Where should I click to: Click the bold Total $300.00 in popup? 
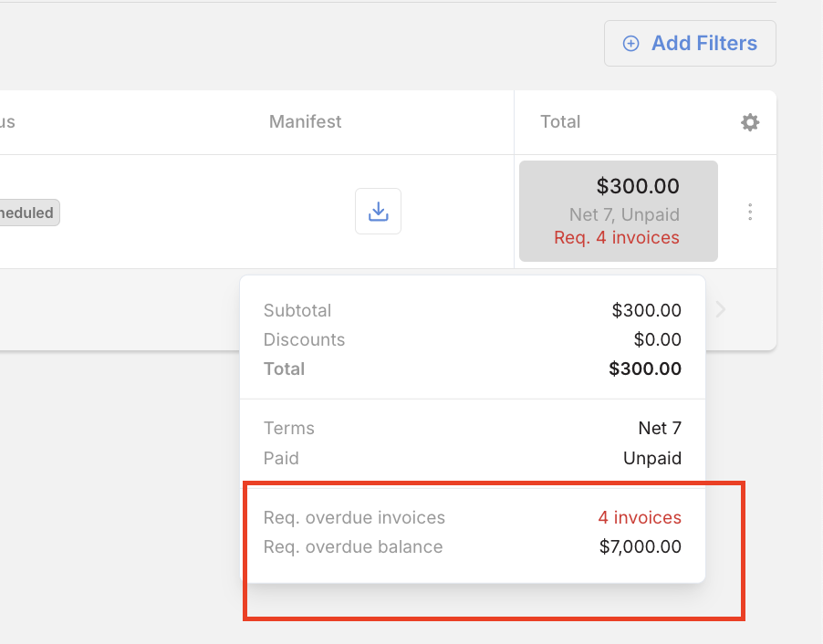point(644,369)
